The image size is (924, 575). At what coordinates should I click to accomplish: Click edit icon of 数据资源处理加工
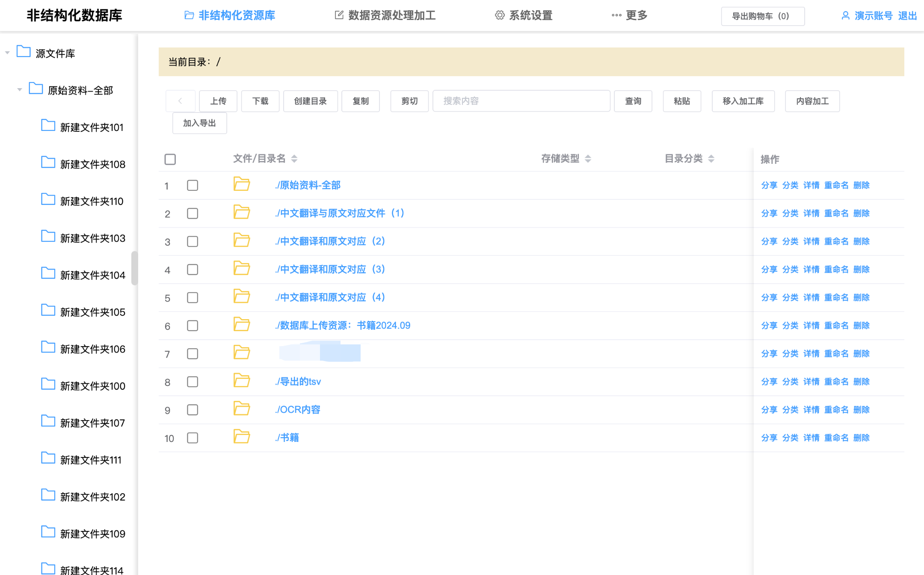tap(339, 15)
